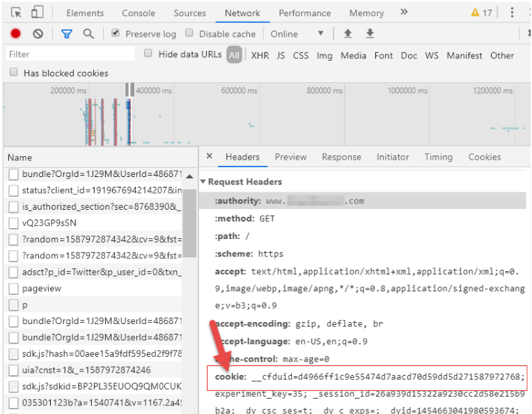
Task: Click the export HAR download arrow icon
Action: [370, 33]
